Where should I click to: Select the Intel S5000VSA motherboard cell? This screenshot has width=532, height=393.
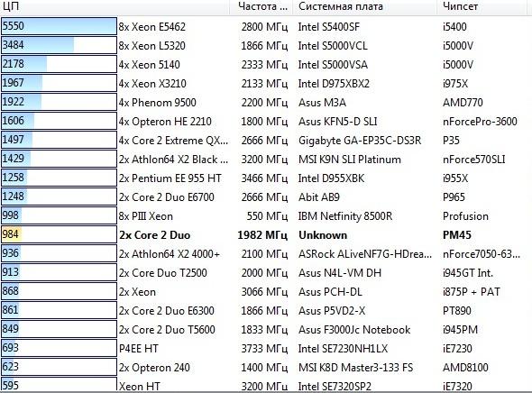pos(333,64)
